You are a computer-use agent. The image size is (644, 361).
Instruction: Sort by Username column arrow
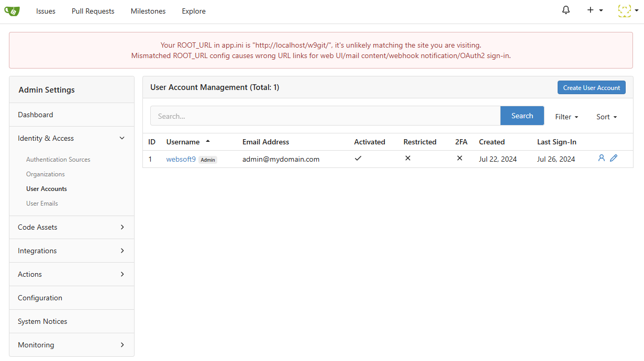(x=208, y=142)
